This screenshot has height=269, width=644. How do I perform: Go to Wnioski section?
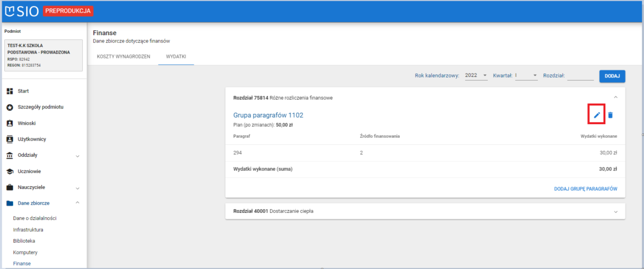27,123
